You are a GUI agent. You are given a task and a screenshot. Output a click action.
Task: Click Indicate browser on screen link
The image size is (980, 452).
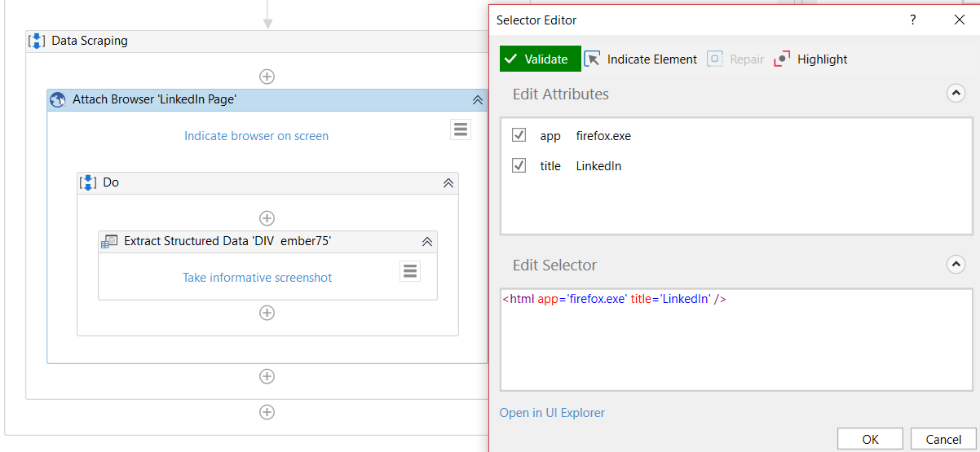tap(256, 136)
